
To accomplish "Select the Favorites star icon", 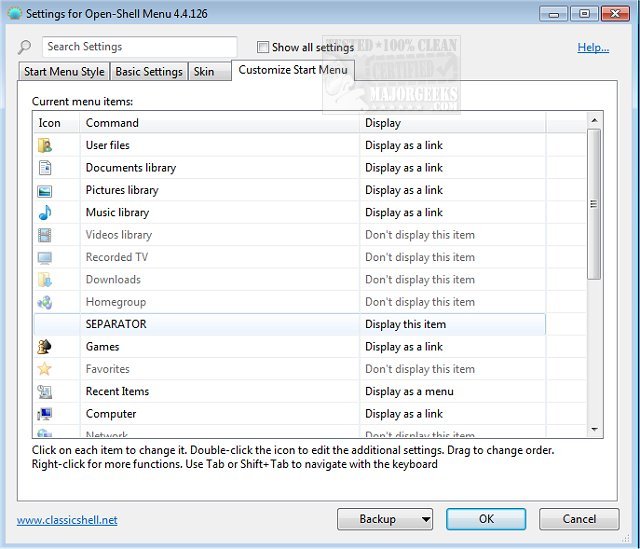I will (x=44, y=369).
